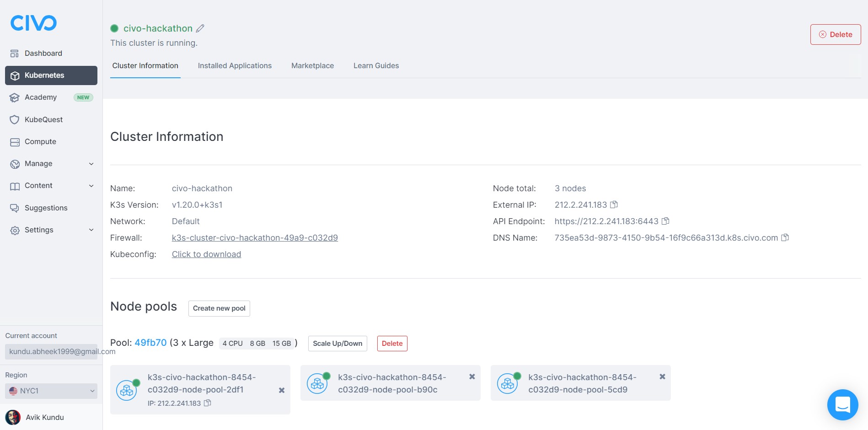
Task: Click the Kubernetes cube icon
Action: [15, 75]
